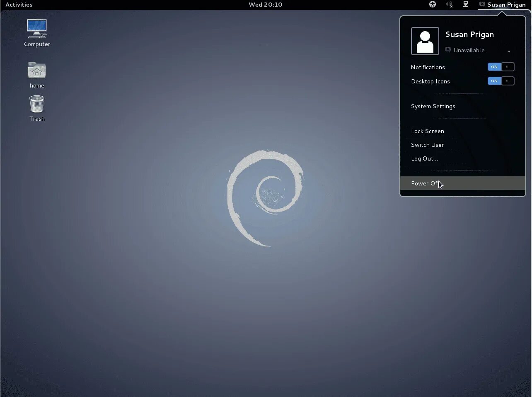Open System Settings from user menu
Viewport: 532px width, 397px height.
click(x=462, y=106)
